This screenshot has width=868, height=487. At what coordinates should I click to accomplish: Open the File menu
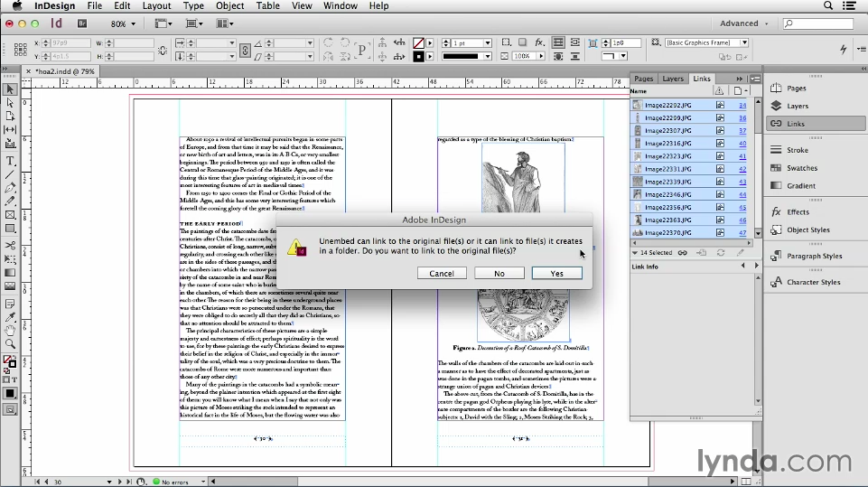point(95,5)
